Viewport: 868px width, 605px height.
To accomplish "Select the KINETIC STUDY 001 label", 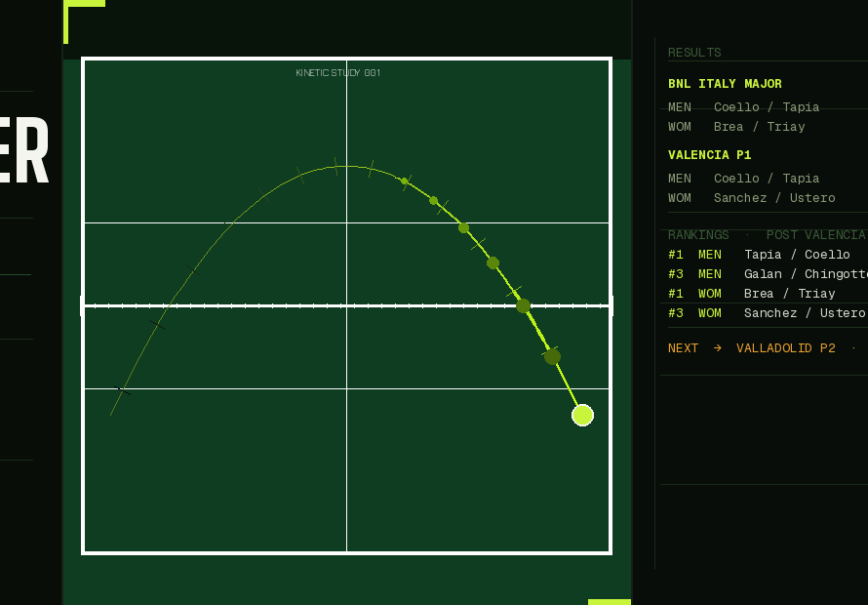I will pyautogui.click(x=338, y=72).
